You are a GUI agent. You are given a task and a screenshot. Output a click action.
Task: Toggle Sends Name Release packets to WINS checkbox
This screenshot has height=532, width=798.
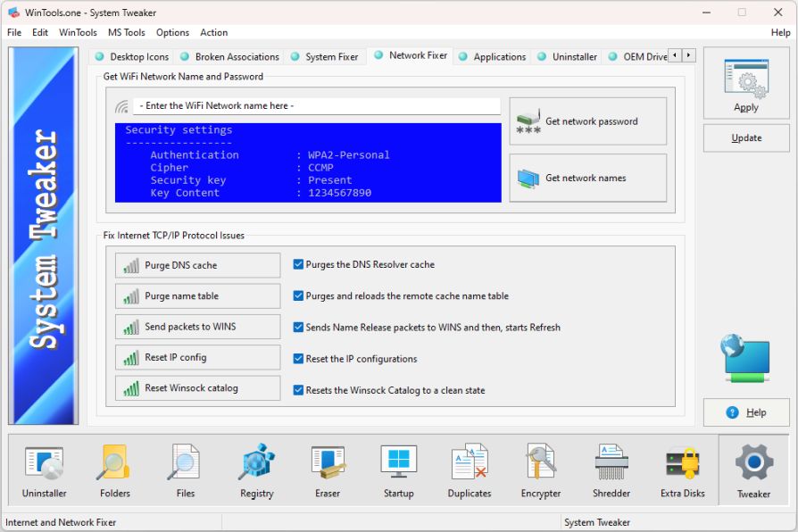[298, 328]
